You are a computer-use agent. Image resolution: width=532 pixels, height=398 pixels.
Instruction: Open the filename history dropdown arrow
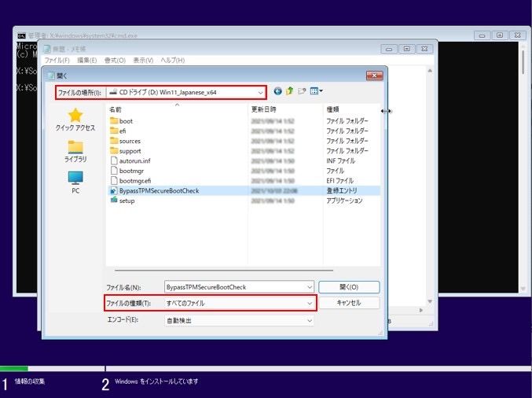(310, 287)
